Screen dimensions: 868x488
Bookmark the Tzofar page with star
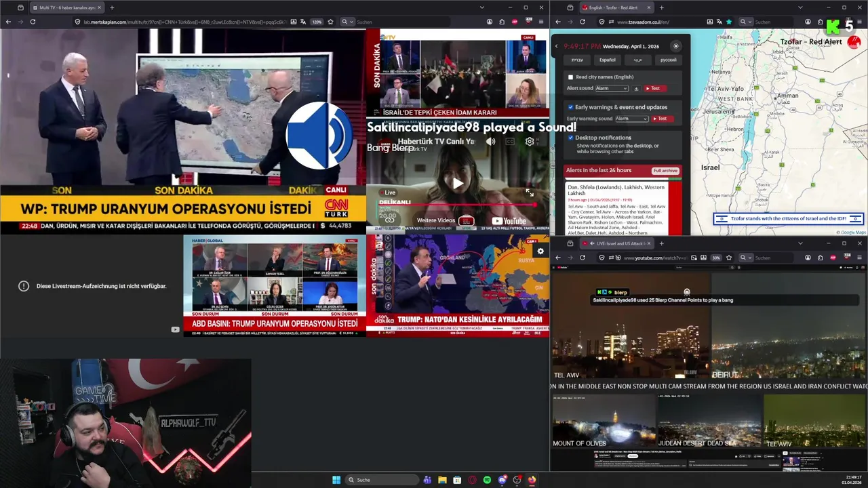pyautogui.click(x=729, y=22)
